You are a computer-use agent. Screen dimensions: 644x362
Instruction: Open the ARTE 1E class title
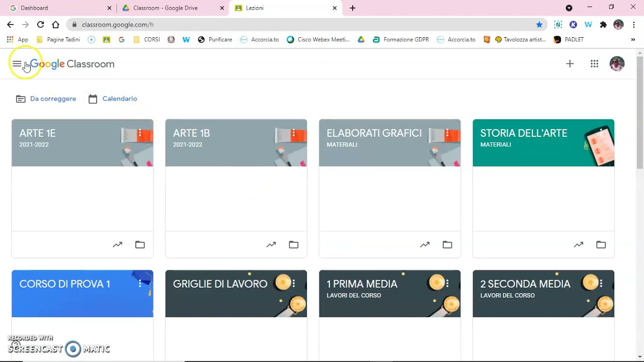click(37, 133)
